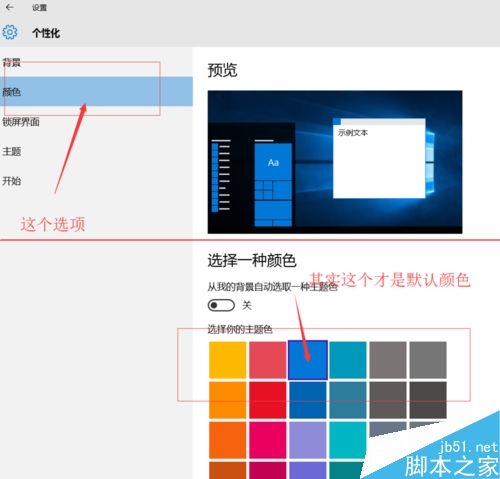The image size is (500, 479).
Task: Pick lavender purple swatch in third row
Action: (x=308, y=440)
